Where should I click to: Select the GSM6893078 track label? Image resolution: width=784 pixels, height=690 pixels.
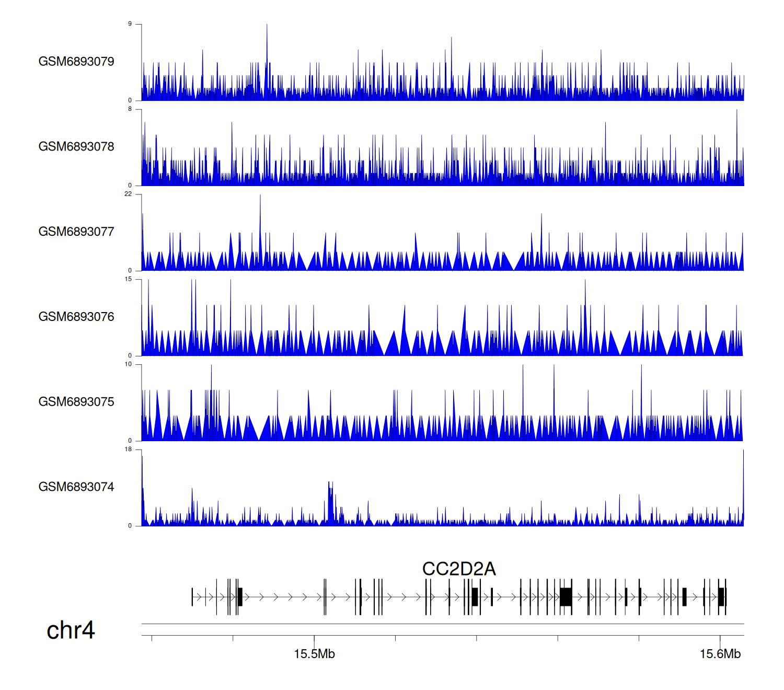tap(76, 147)
